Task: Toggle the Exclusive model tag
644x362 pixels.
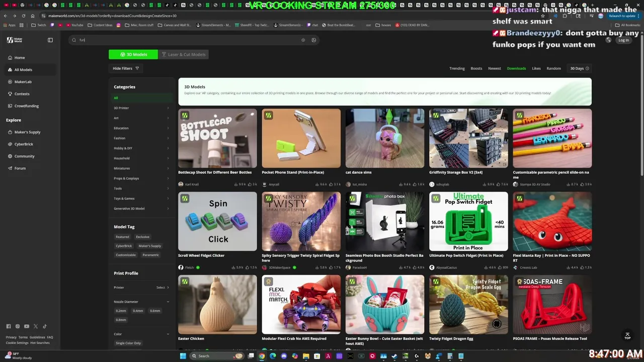Action: 142,237
